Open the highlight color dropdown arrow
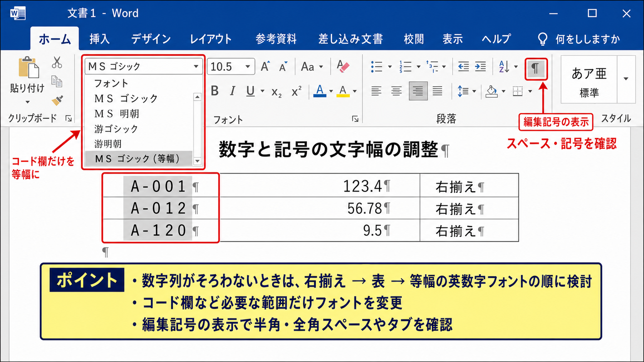The height and width of the screenshot is (362, 644). (354, 91)
